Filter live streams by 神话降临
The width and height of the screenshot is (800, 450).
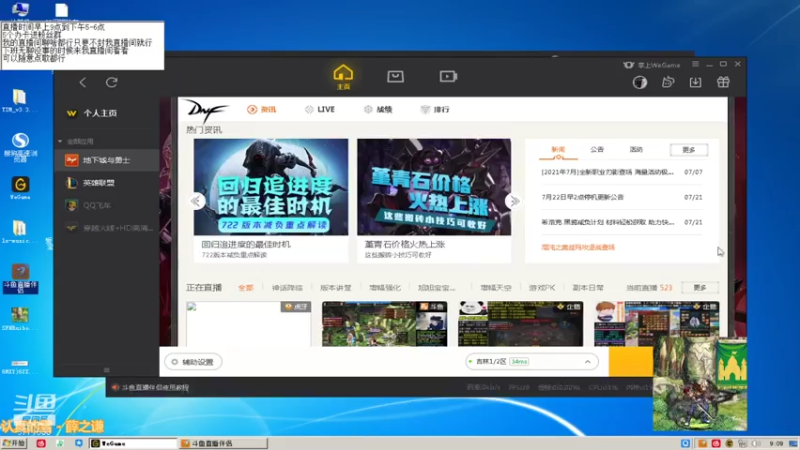[x=287, y=288]
